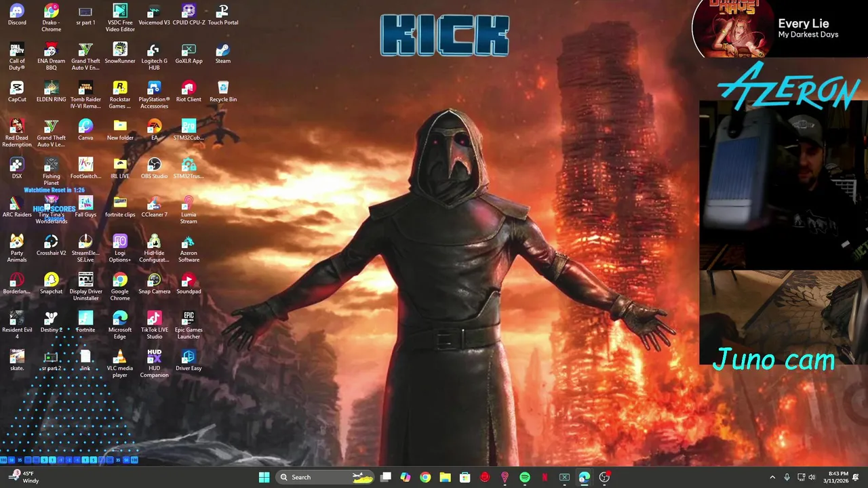Select the Epic Games Launcher icon
The height and width of the screenshot is (488, 868).
[x=189, y=326]
